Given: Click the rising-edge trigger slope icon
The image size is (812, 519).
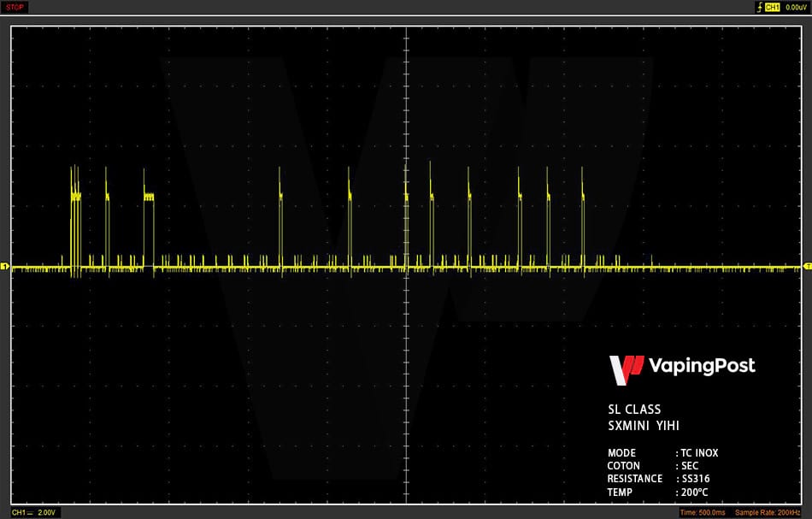Looking at the screenshot, I should pyautogui.click(x=760, y=7).
